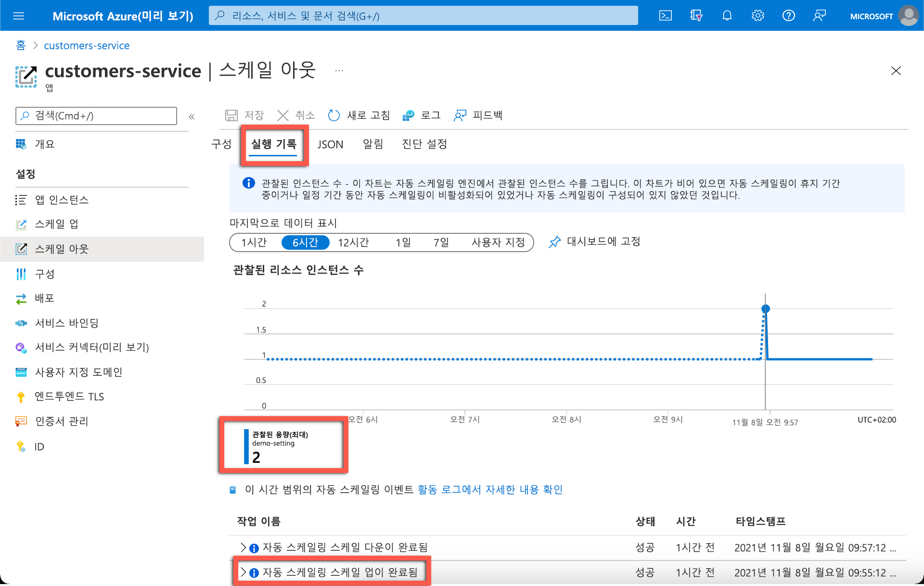Select 스케일 업 in the sidebar
Image resolution: width=924 pixels, height=586 pixels.
[57, 224]
